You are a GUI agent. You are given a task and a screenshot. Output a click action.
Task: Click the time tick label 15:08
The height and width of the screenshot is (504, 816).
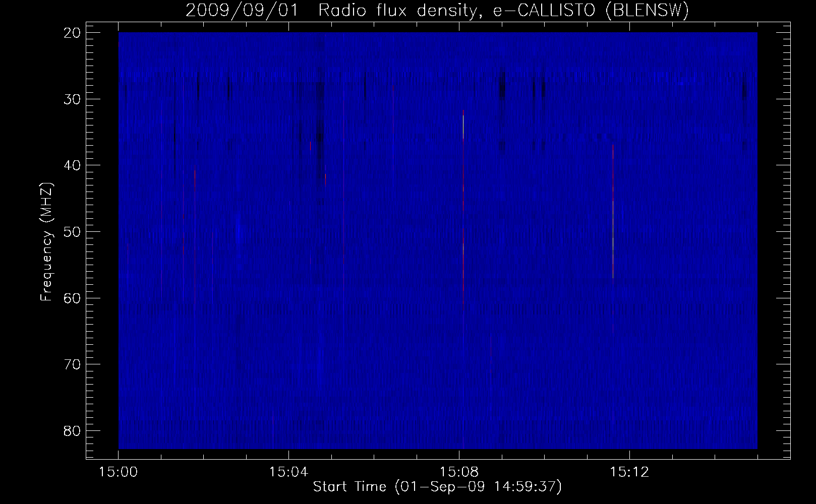pyautogui.click(x=459, y=472)
